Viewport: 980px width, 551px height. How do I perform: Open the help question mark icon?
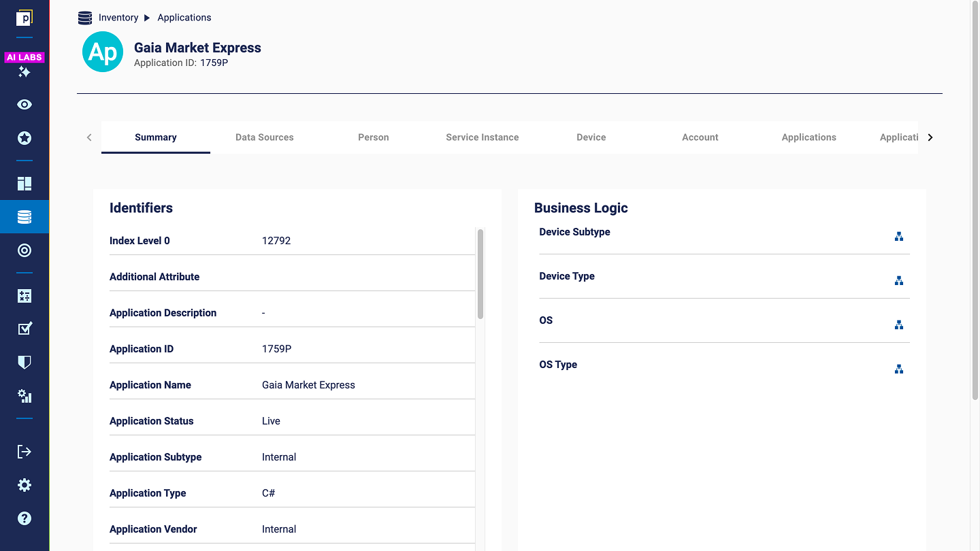pos(24,518)
